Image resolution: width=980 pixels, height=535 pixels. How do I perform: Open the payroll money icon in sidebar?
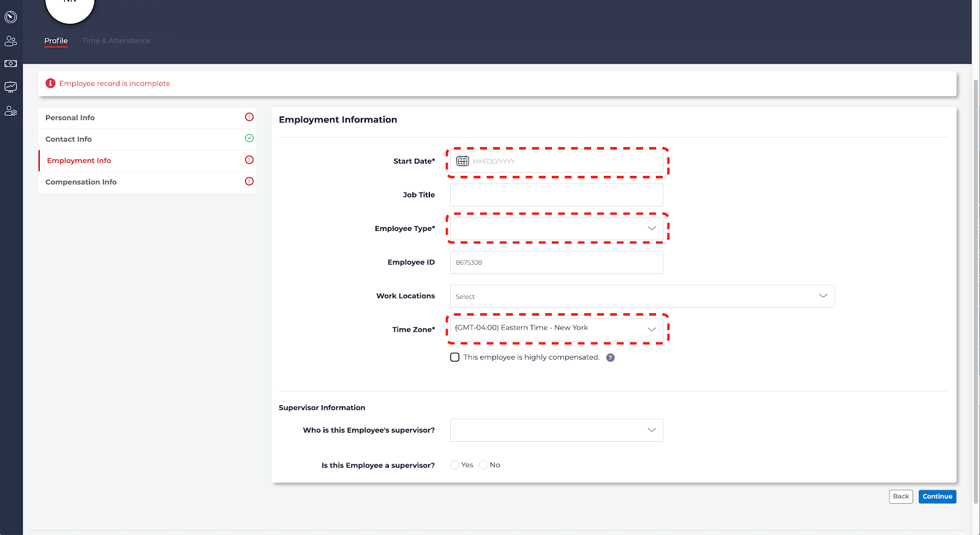[x=10, y=64]
